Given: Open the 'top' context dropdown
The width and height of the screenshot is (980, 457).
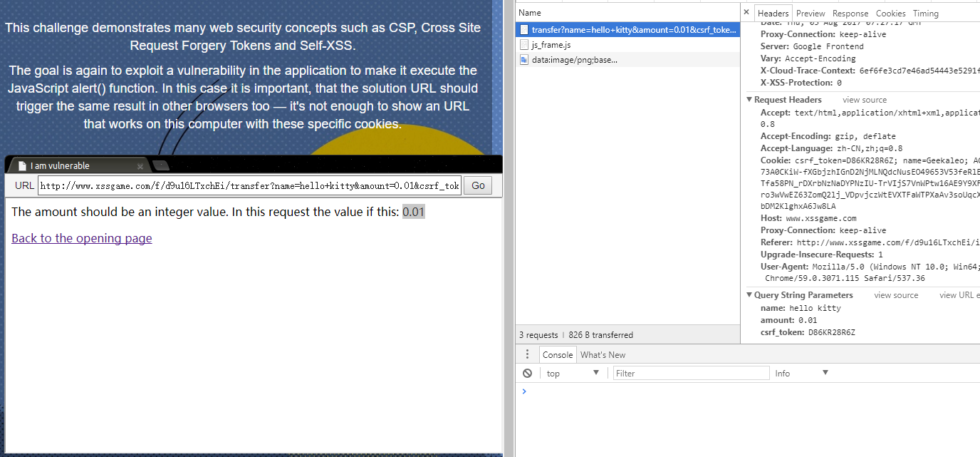Looking at the screenshot, I should click(573, 374).
